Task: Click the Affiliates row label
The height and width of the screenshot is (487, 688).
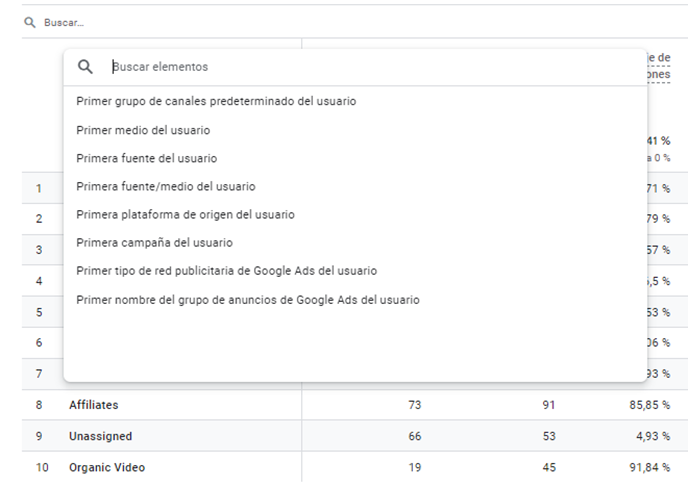Action: coord(95,405)
